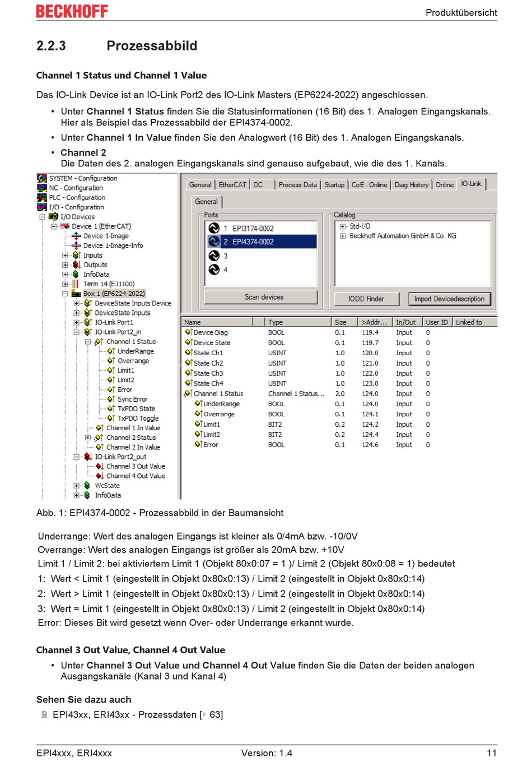Click the SYSTEM - Configuration icon

point(42,178)
